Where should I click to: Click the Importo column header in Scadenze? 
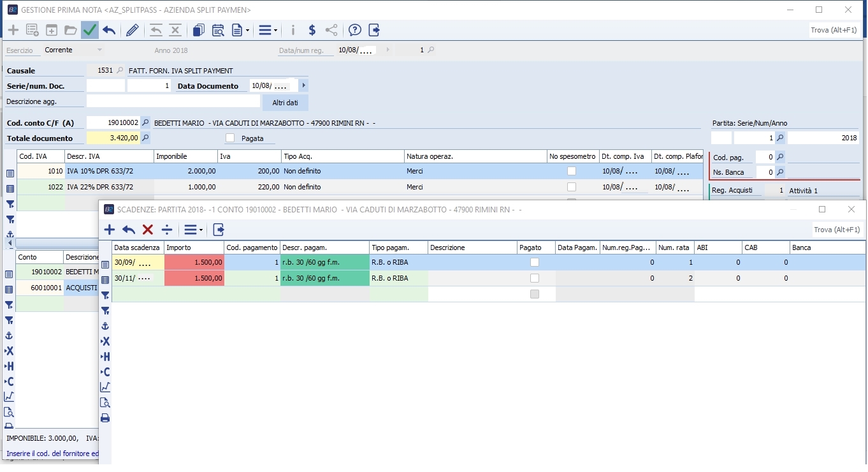194,247
